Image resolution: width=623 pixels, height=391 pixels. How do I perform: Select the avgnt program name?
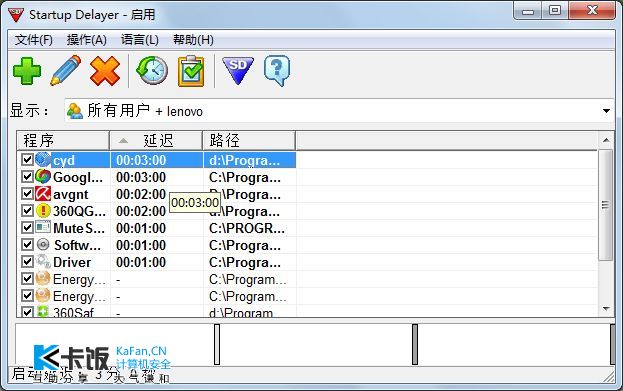[x=71, y=194]
